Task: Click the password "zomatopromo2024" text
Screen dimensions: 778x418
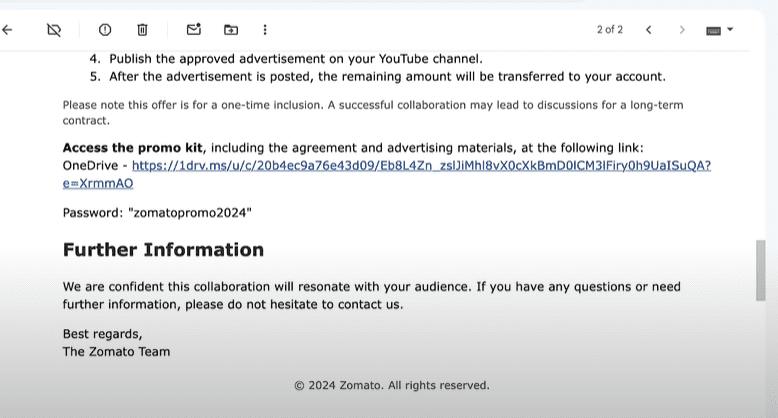Action: (x=157, y=213)
